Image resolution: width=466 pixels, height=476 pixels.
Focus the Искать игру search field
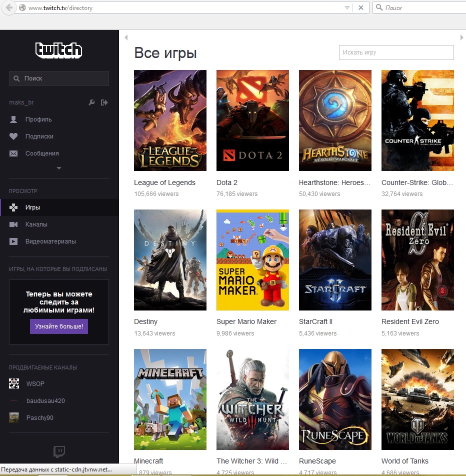[396, 52]
